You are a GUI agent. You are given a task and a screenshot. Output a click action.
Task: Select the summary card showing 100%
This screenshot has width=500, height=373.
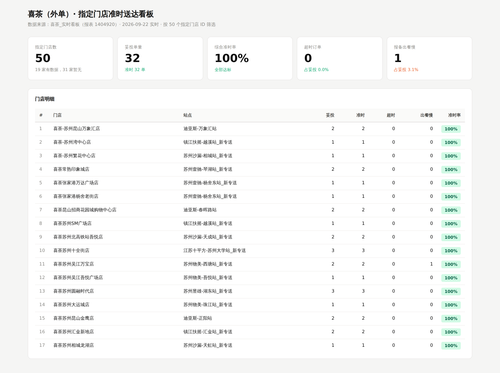pos(250,58)
